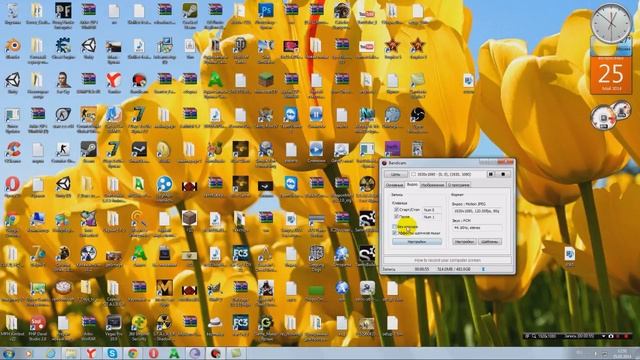The width and height of the screenshot is (640, 360).
Task: Select the Opera desktop shortcut
Action: pos(13,184)
